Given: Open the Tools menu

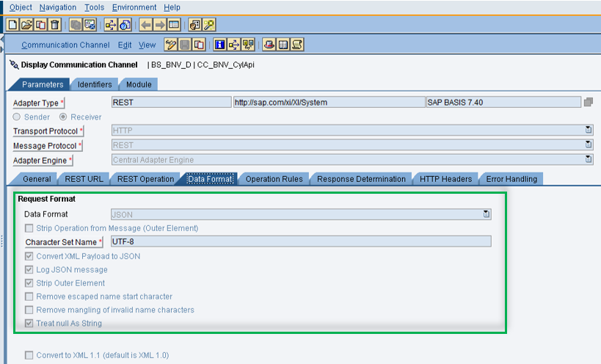Looking at the screenshot, I should coord(94,7).
